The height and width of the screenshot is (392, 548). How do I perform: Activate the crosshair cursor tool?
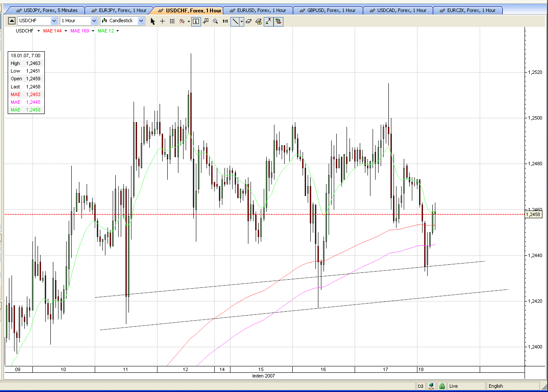162,21
